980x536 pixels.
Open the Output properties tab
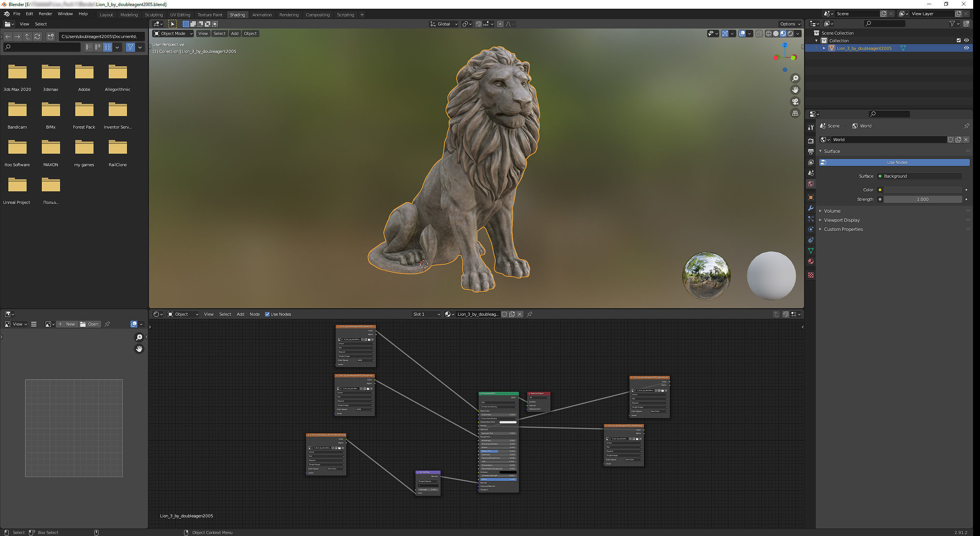811,151
